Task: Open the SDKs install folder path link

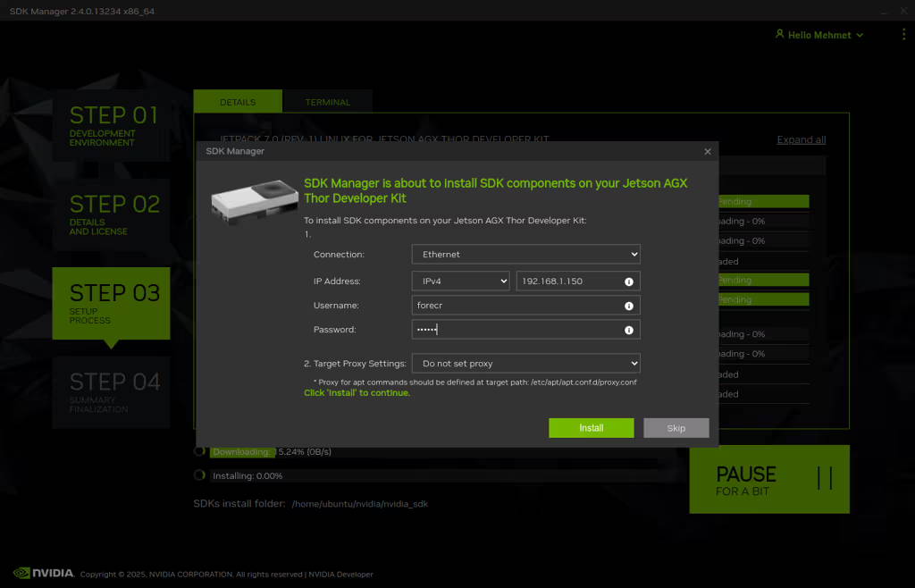Action: [x=359, y=504]
